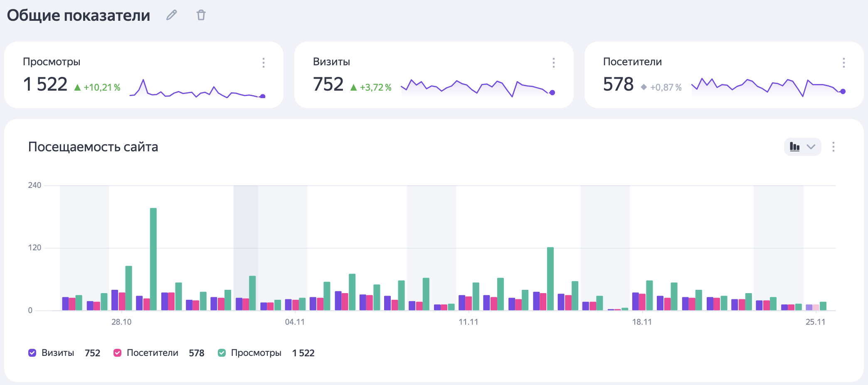The width and height of the screenshot is (868, 385).
Task: Click the Посетители sparkline chart
Action: (767, 86)
